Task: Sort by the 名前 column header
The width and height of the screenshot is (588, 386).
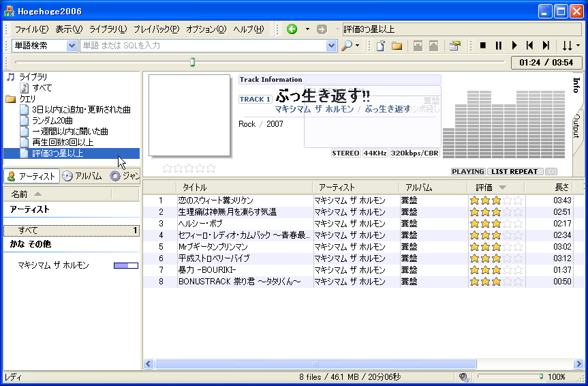Action: [58, 194]
